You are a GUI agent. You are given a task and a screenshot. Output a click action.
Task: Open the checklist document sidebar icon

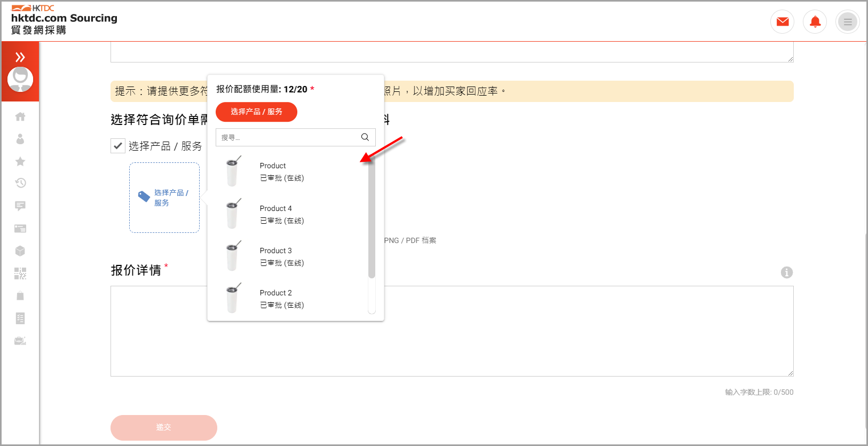[20, 318]
